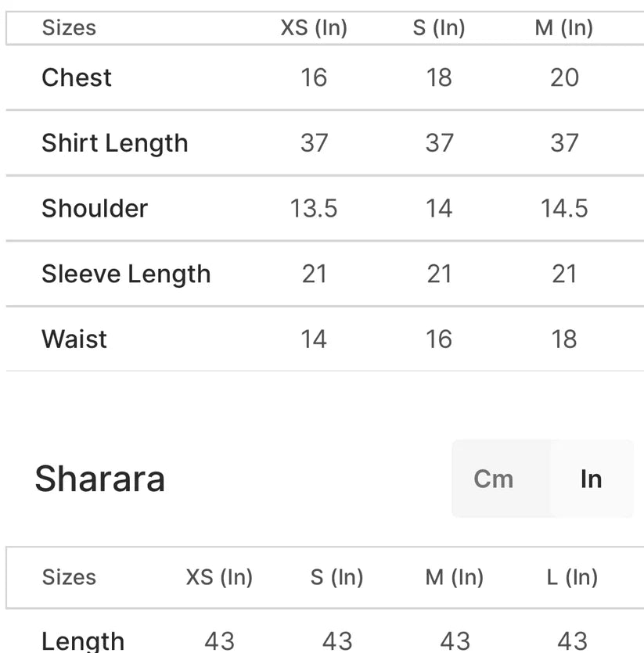Click Sharara Length value for size L

(x=572, y=640)
